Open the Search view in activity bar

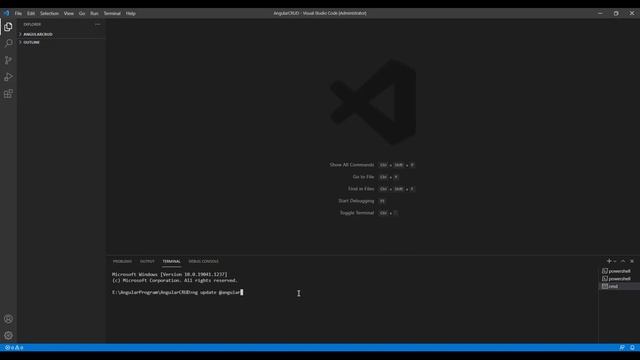tap(8, 43)
